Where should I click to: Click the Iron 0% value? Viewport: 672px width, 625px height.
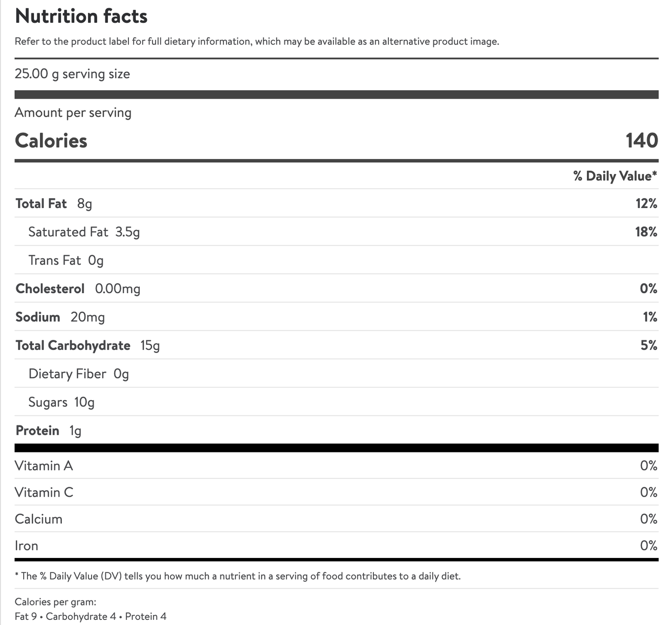[x=648, y=546]
